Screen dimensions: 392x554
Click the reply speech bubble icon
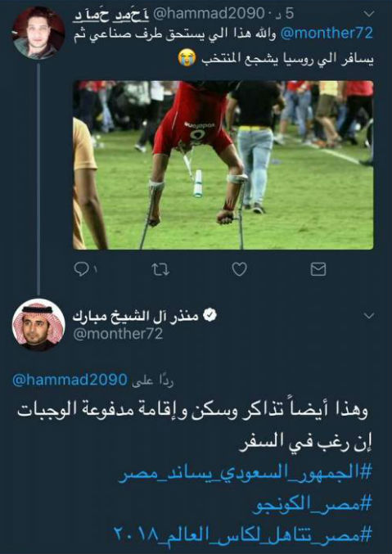click(x=80, y=270)
